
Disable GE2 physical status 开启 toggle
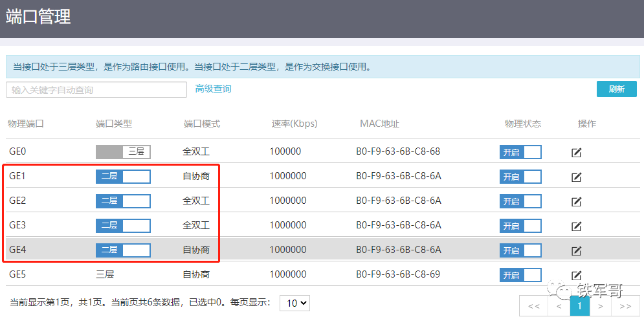[520, 201]
